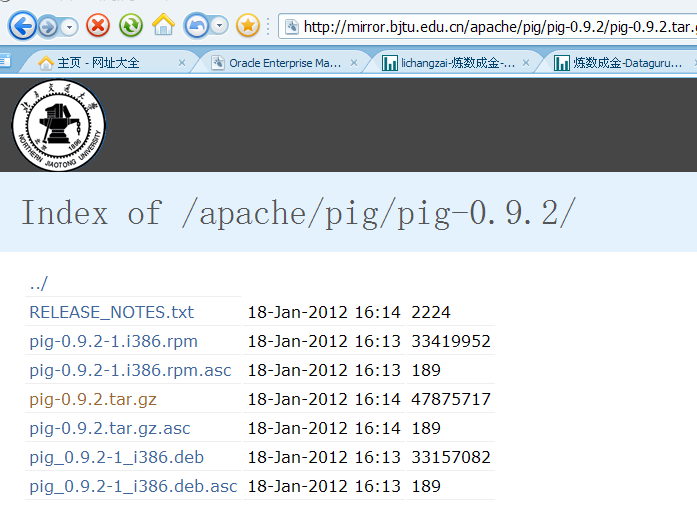Click date in pig-0.9.2.tar.gz row
Viewport: 697px width, 507px height.
coord(324,399)
